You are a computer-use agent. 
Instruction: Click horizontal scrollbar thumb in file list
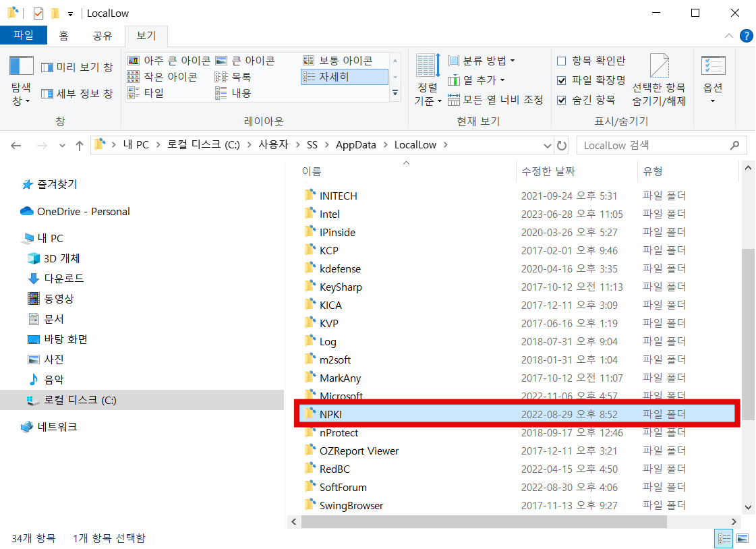(x=484, y=521)
